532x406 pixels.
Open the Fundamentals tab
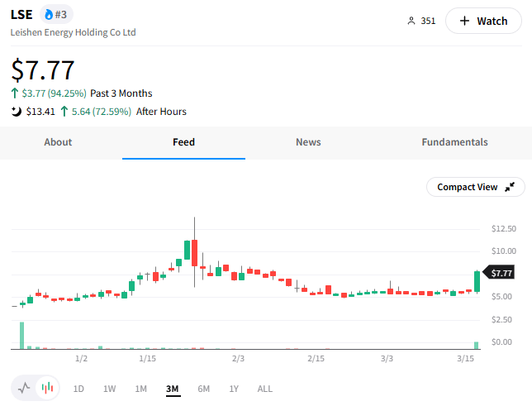tap(454, 142)
